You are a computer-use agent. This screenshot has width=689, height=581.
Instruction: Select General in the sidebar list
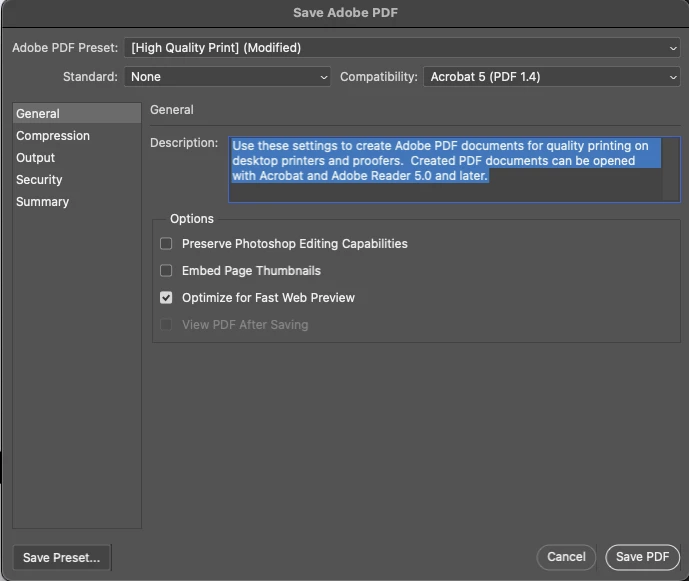[77, 113]
